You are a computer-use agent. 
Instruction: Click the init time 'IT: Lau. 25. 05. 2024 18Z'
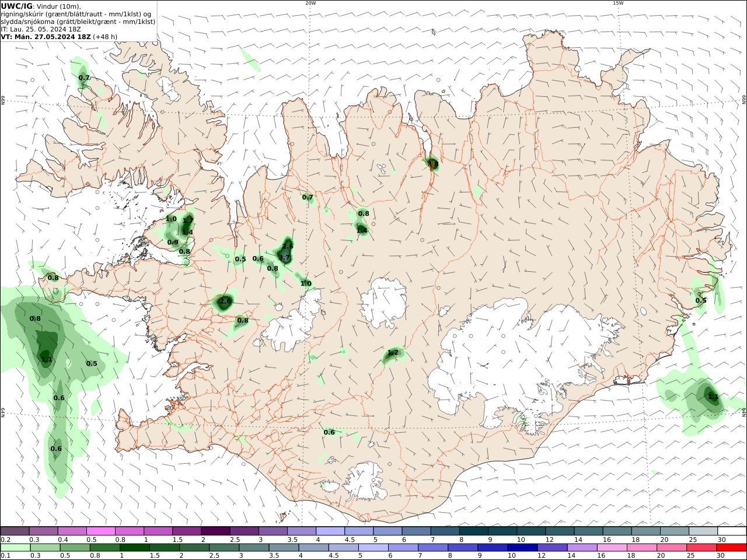pos(40,29)
